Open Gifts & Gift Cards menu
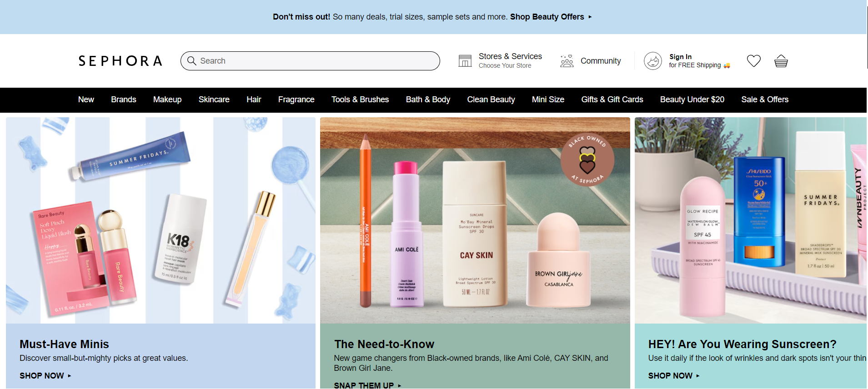Image resolution: width=868 pixels, height=389 pixels. tap(612, 100)
